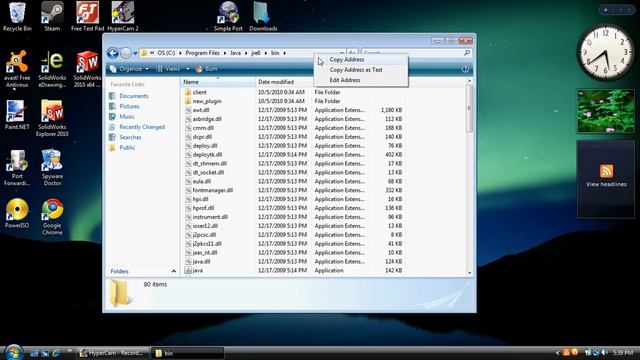Open Documents favorite link

point(133,96)
